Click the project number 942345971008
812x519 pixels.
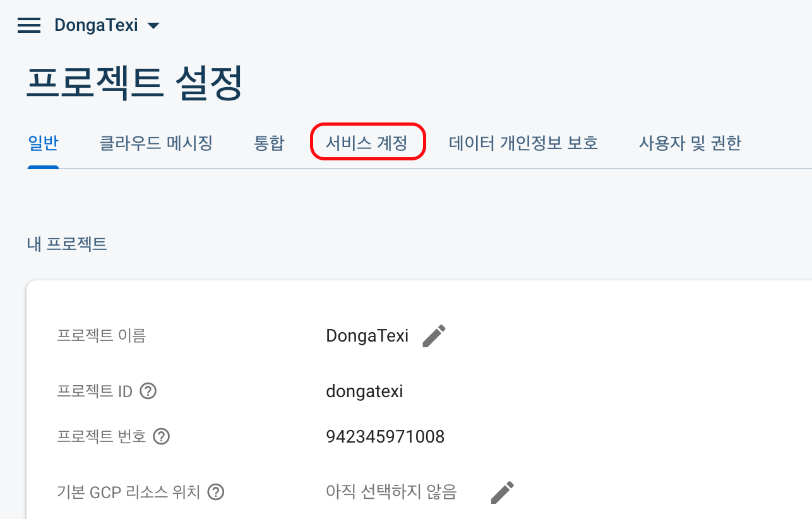tap(385, 436)
